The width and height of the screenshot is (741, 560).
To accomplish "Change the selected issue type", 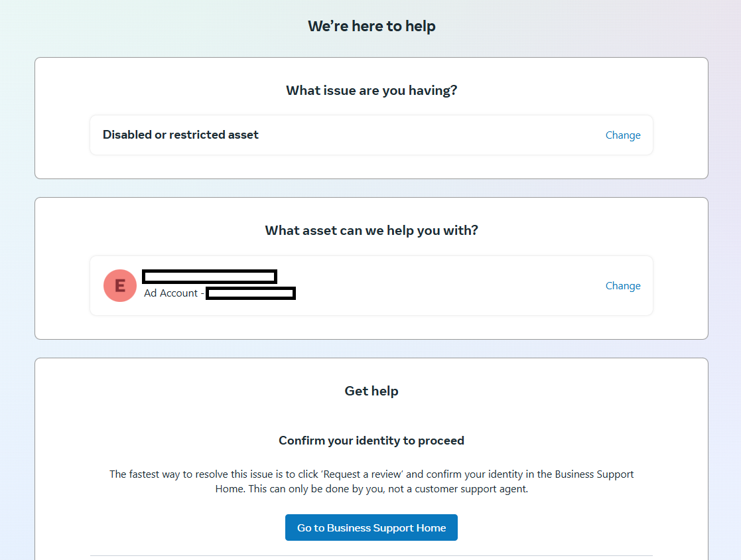I will [x=623, y=135].
